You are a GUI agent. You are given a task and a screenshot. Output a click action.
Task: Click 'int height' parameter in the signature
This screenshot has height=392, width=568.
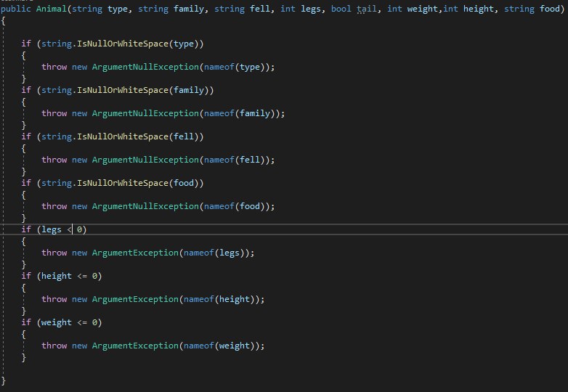click(x=468, y=9)
